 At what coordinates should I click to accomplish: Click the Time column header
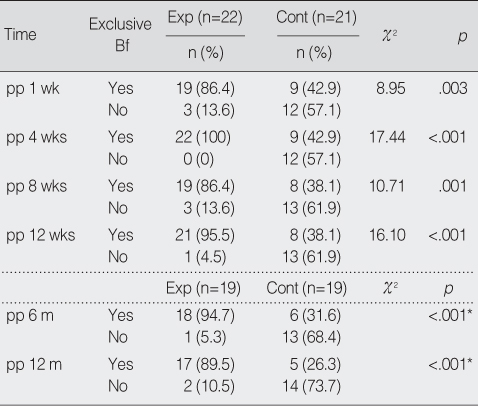click(20, 35)
